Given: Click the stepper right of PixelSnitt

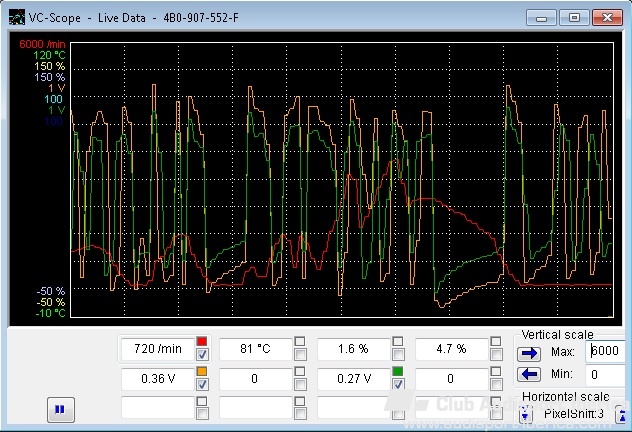Looking at the screenshot, I should tap(622, 414).
